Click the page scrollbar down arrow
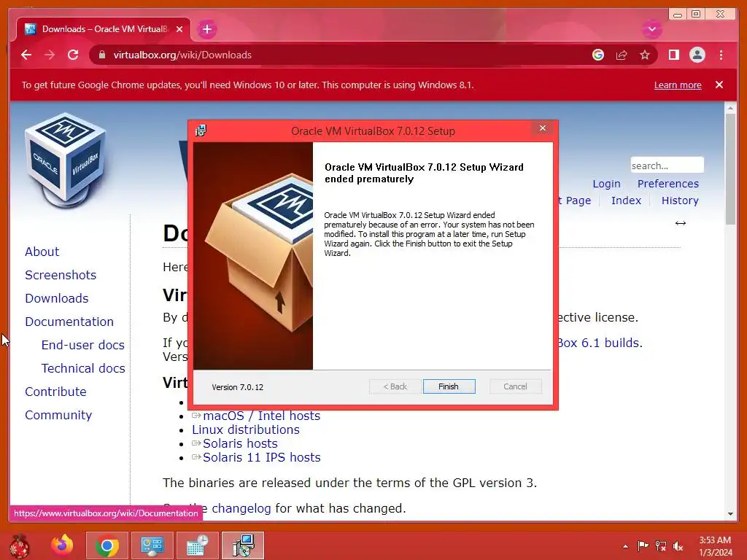This screenshot has height=560, width=747. tap(730, 514)
